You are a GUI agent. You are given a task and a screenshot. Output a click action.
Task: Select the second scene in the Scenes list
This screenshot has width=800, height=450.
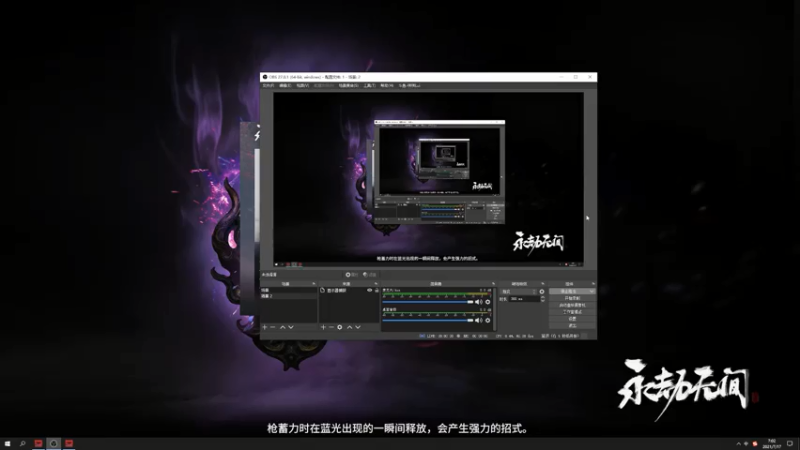pos(289,296)
